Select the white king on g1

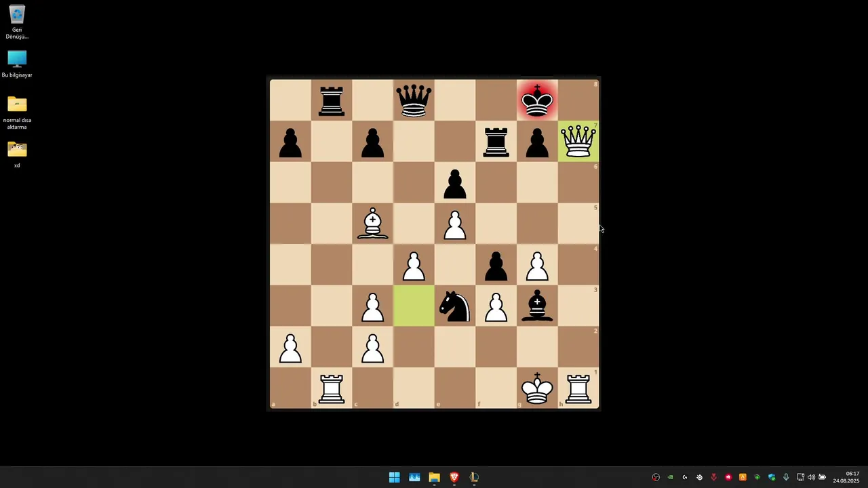(537, 388)
